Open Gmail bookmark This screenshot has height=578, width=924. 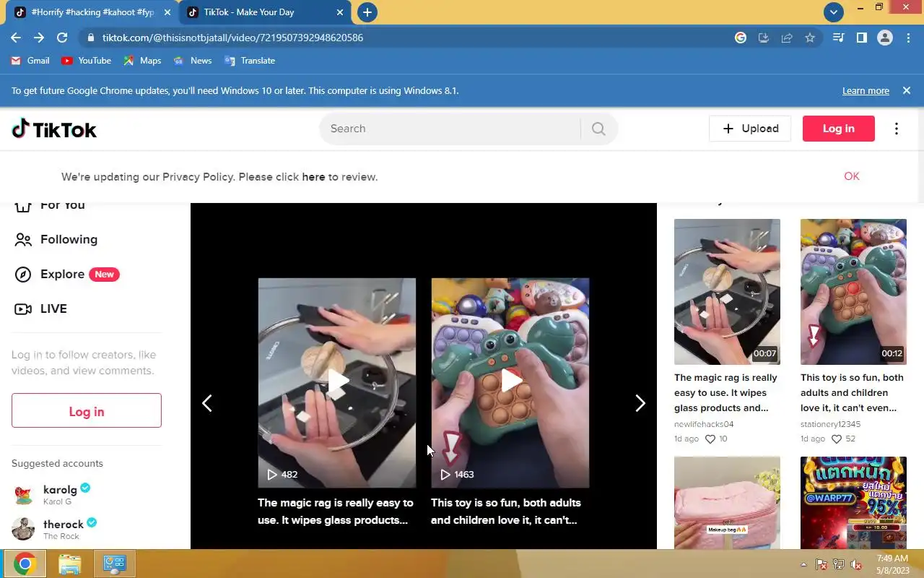30,61
